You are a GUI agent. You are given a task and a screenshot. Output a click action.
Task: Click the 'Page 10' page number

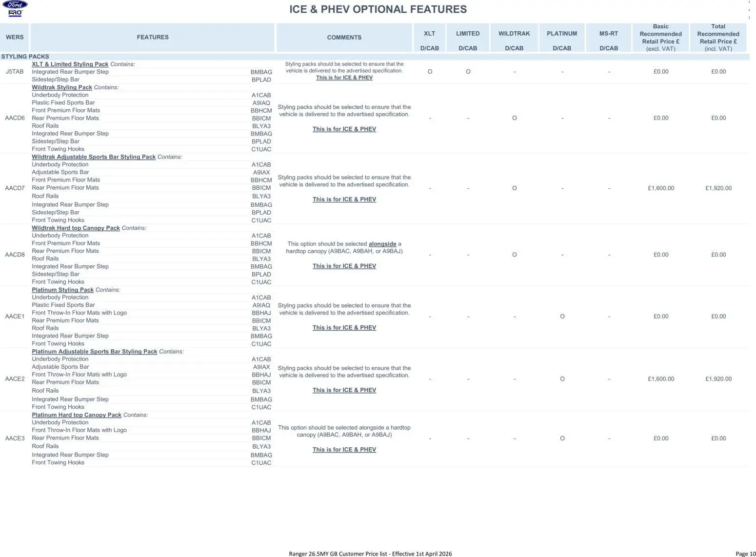[x=745, y=554]
